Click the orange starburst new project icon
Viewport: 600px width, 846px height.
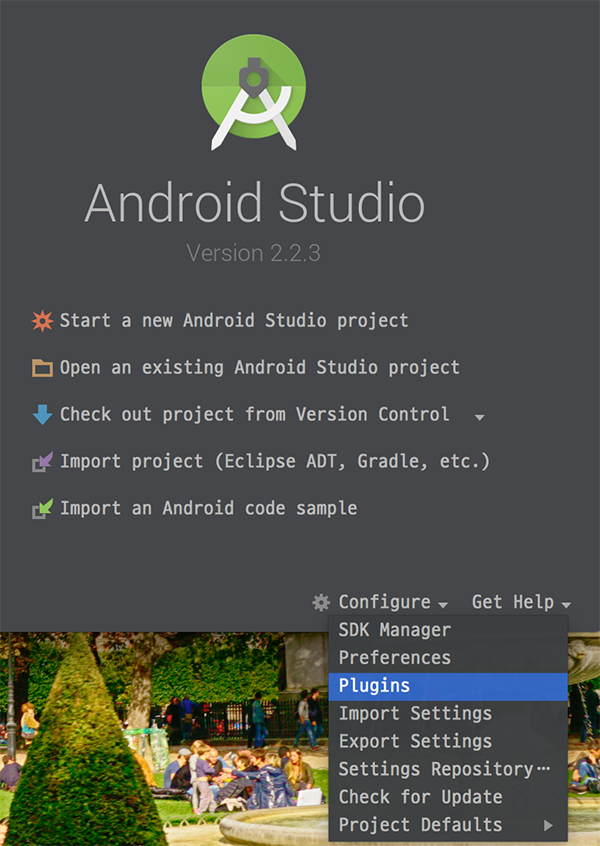click(x=42, y=320)
